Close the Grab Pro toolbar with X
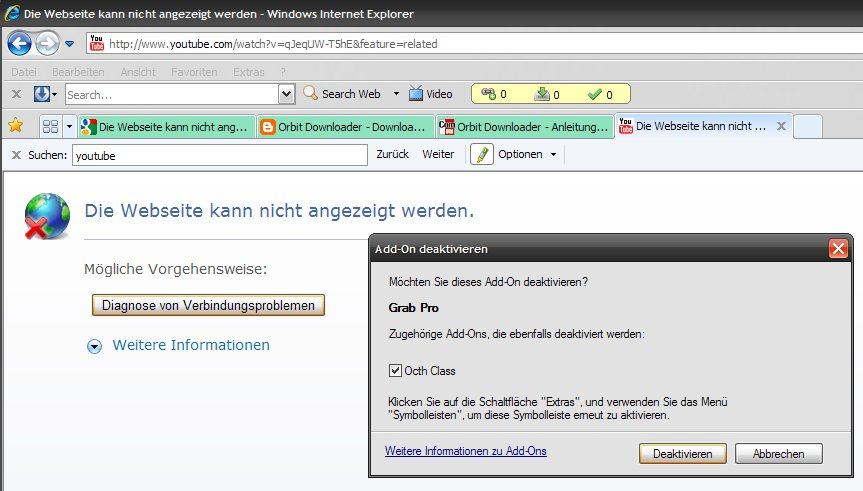Screen dimensions: 863x491 click(17, 94)
